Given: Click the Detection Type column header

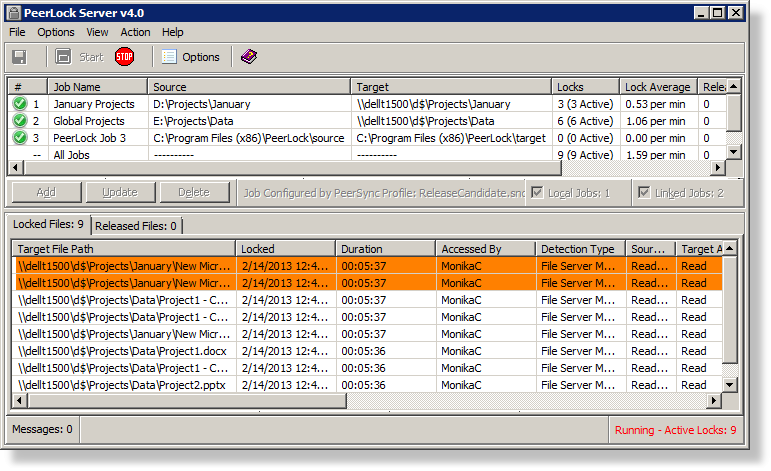Looking at the screenshot, I should click(x=580, y=249).
